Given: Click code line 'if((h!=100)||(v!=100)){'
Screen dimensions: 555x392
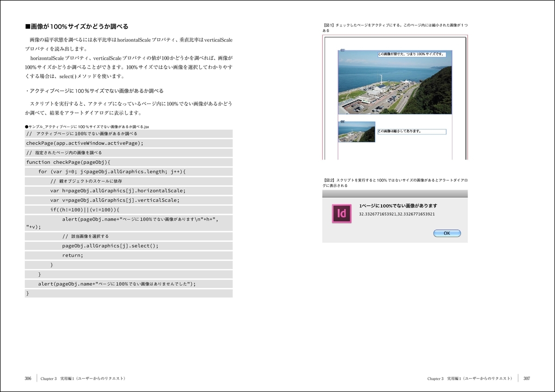Looking at the screenshot, I should (x=129, y=209).
